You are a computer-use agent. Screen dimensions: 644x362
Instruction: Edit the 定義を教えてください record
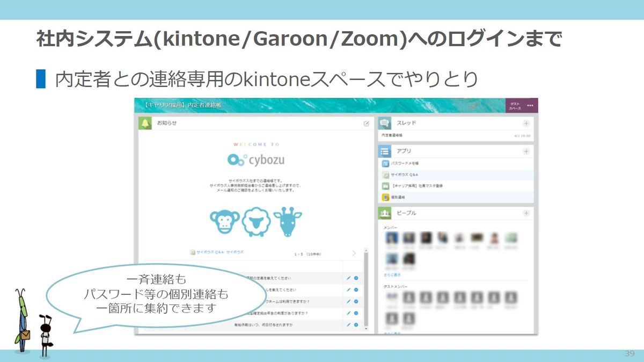click(348, 278)
